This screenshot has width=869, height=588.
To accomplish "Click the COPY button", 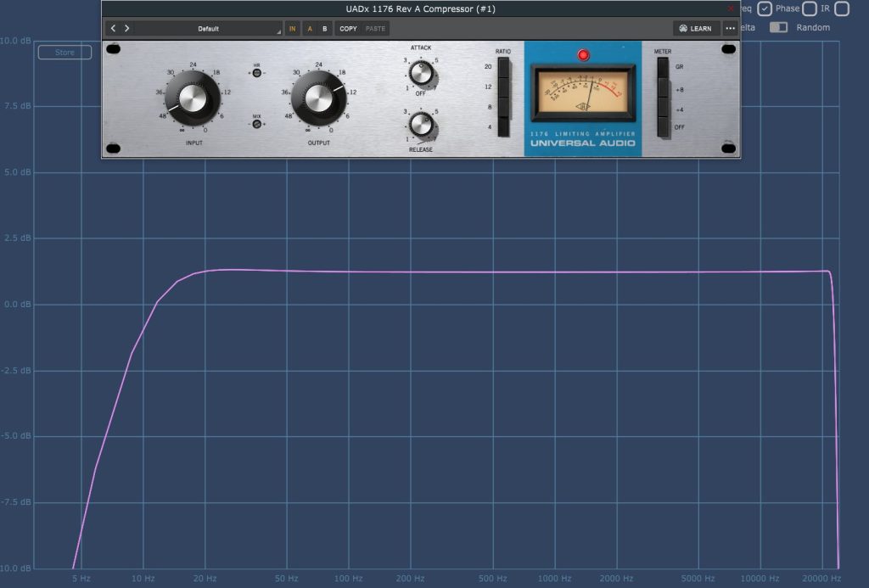I will point(349,28).
